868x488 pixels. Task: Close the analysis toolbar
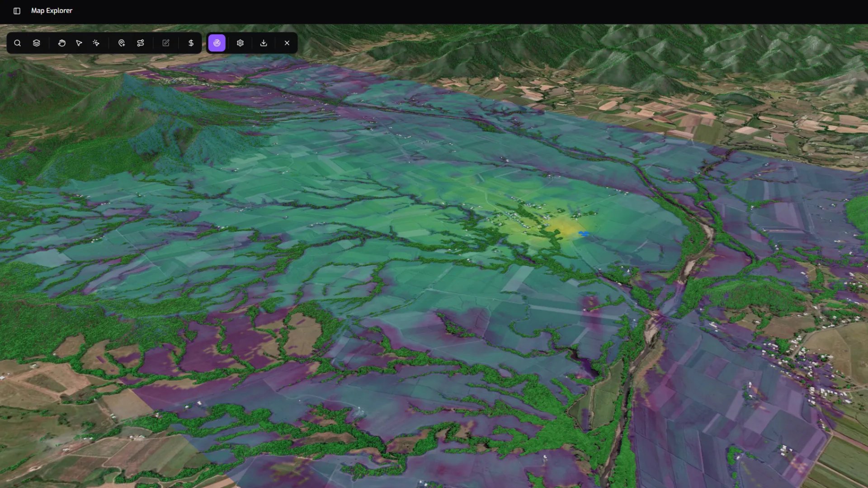tap(287, 43)
